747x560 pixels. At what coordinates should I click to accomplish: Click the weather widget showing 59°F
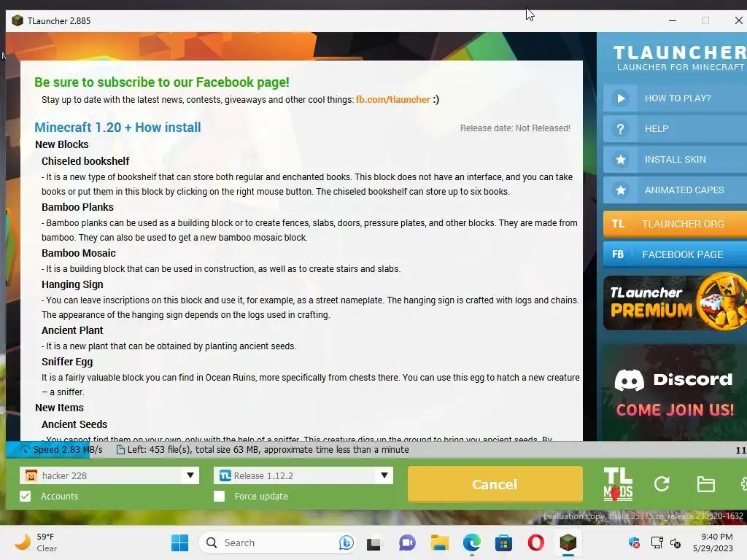coord(36,542)
